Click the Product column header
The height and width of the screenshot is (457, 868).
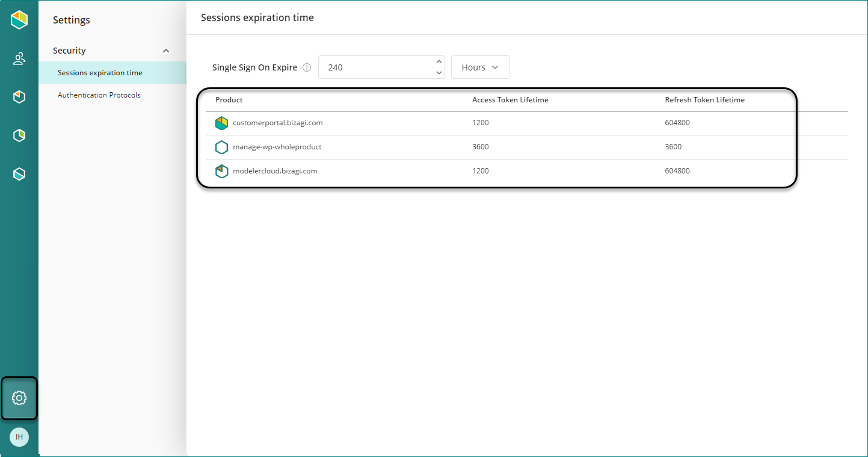point(229,100)
